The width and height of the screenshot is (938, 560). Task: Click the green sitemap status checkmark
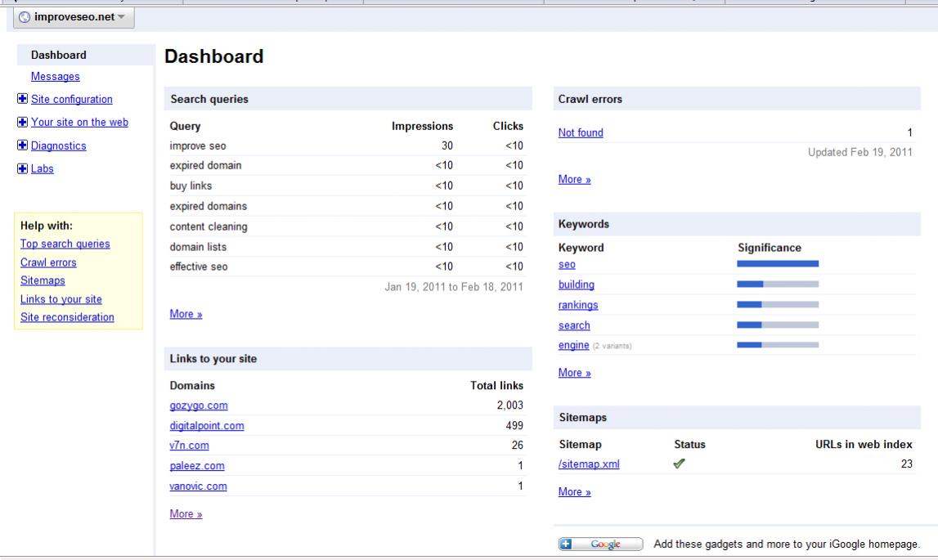tap(680, 464)
